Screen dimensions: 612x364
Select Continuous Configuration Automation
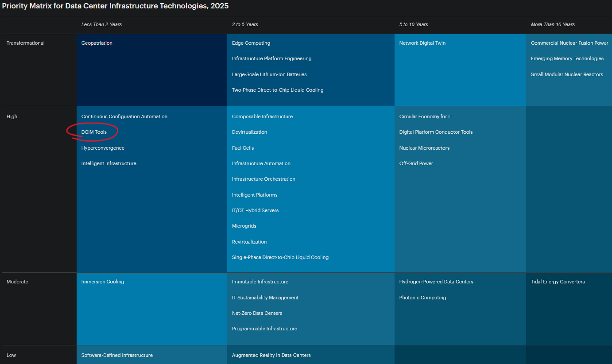click(124, 116)
